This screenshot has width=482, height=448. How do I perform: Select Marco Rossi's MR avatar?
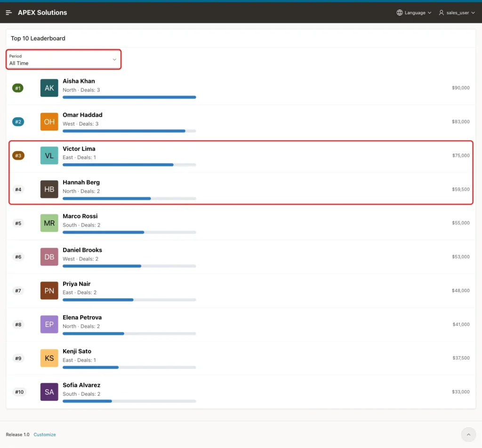coord(49,223)
